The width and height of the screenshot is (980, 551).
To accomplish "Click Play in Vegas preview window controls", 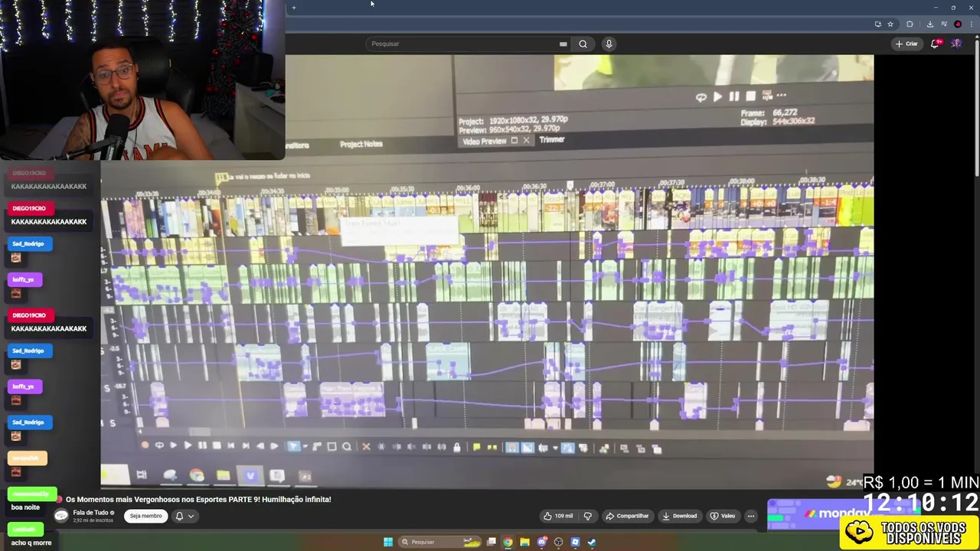I will 717,96.
